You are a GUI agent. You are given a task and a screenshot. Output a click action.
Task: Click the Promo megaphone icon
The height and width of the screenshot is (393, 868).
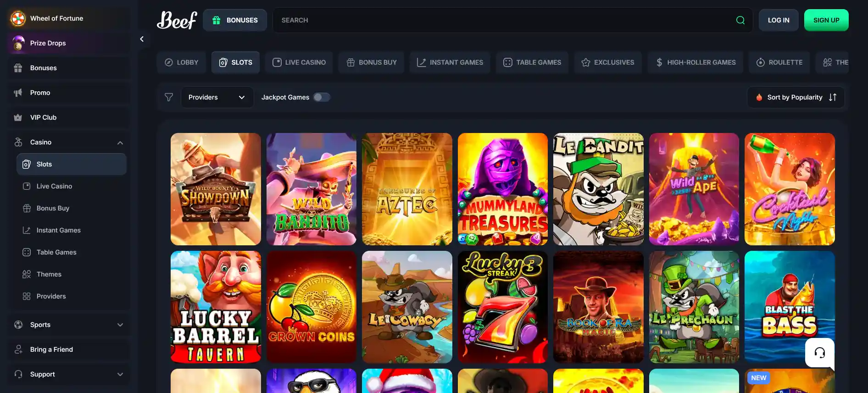pos(18,93)
